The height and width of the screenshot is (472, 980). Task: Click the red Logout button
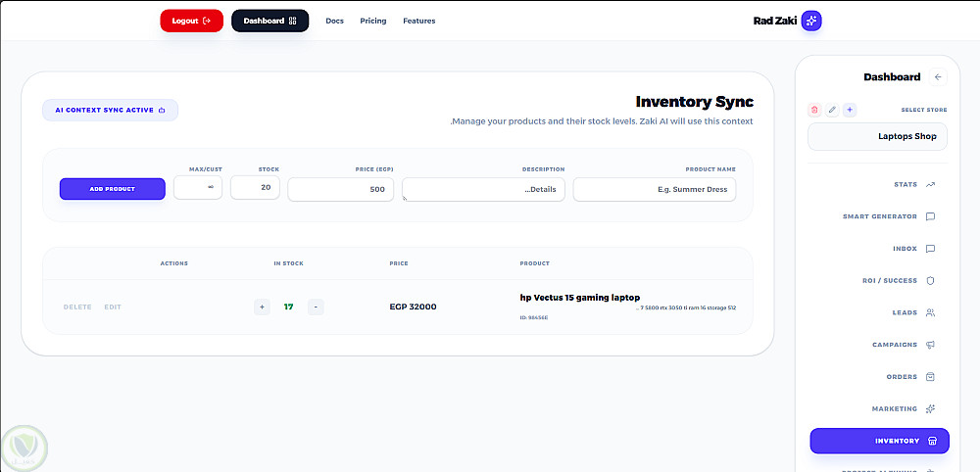coord(191,21)
